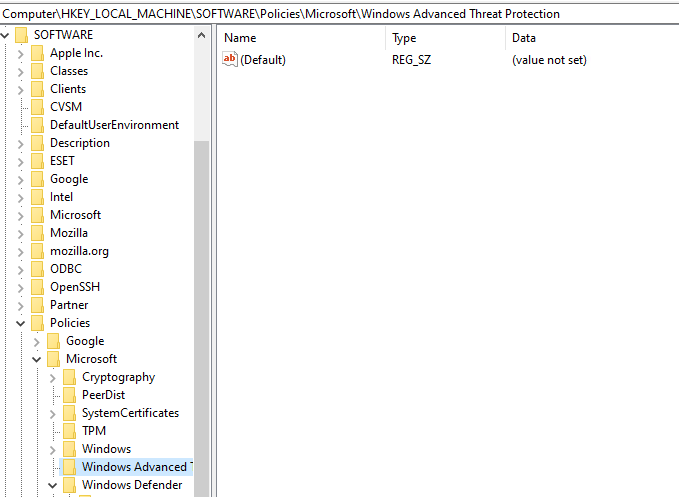The image size is (679, 497).
Task: Select the Description key
Action: 80,143
